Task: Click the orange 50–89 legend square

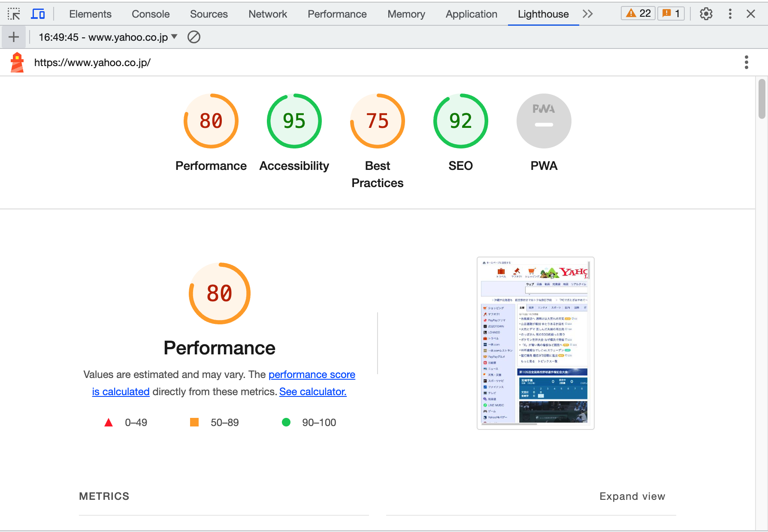Action: tap(194, 422)
